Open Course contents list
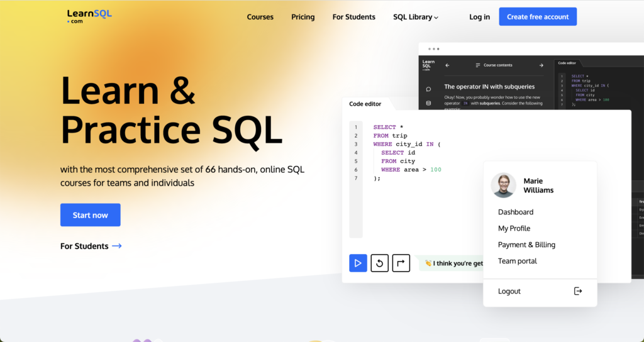 [494, 65]
